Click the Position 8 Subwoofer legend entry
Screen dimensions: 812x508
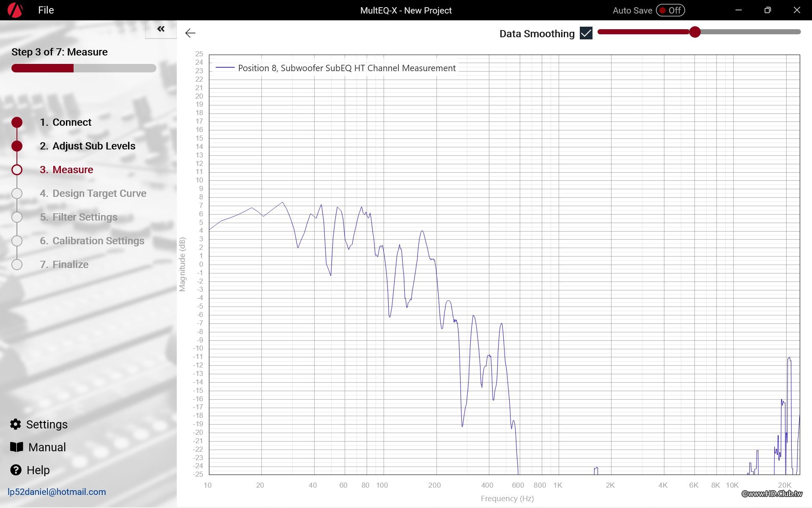pyautogui.click(x=336, y=68)
